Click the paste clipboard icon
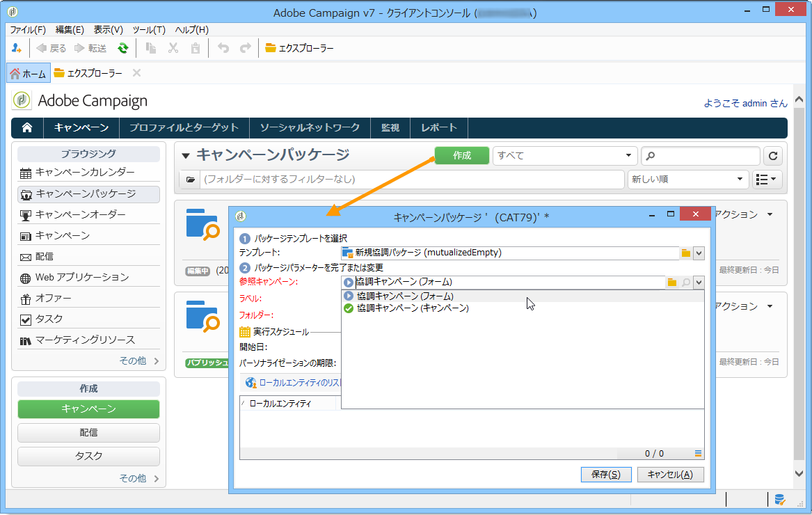Image resolution: width=812 pixels, height=515 pixels. click(x=196, y=48)
